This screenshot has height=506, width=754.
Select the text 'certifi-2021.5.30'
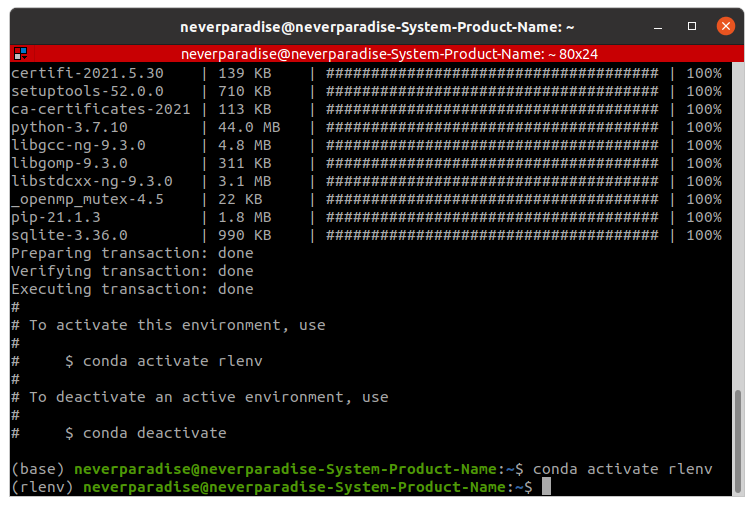tap(87, 73)
